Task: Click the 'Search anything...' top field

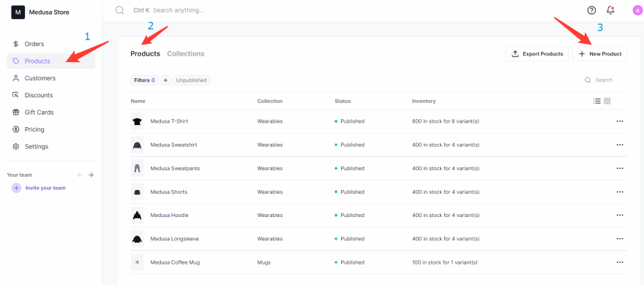Action: 178,10
